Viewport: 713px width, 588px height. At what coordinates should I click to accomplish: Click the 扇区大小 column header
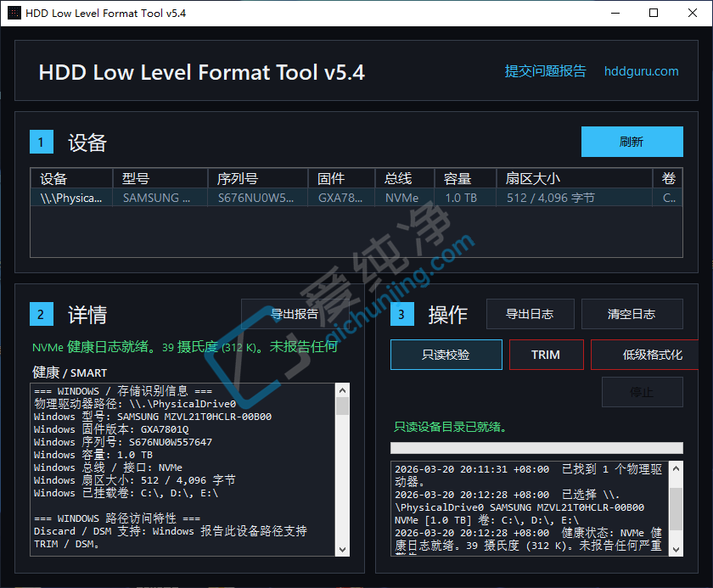[x=575, y=178]
